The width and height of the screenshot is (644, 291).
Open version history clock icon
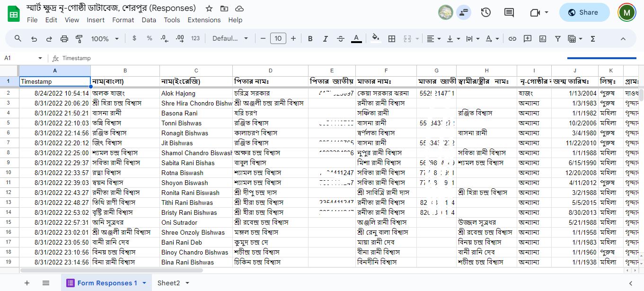click(486, 13)
